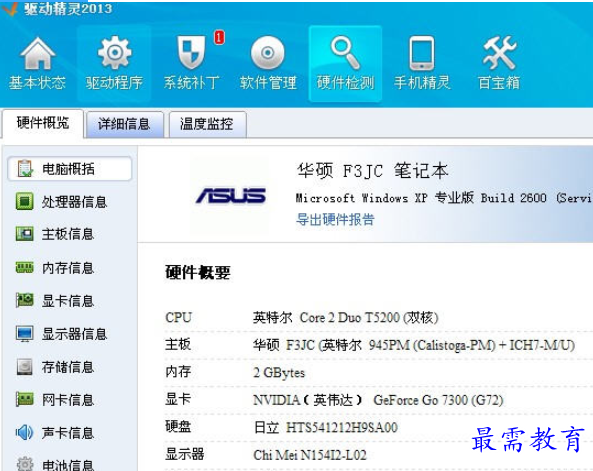
Task: Click the red notification badge on 系统补丁
Action: click(x=219, y=37)
